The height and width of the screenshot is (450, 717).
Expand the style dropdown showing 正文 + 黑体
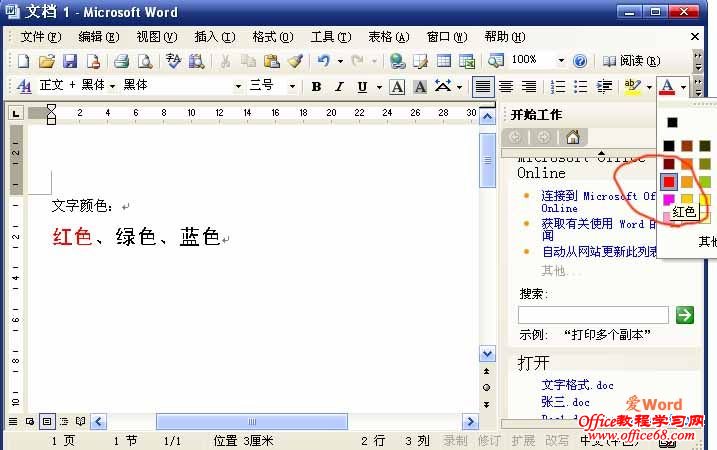click(112, 86)
